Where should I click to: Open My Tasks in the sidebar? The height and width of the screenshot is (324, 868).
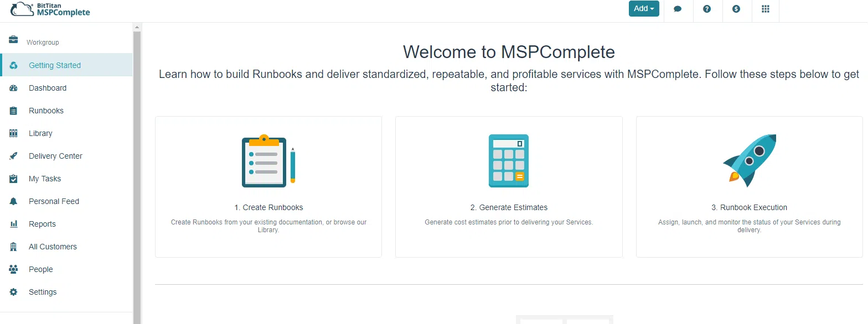[45, 179]
